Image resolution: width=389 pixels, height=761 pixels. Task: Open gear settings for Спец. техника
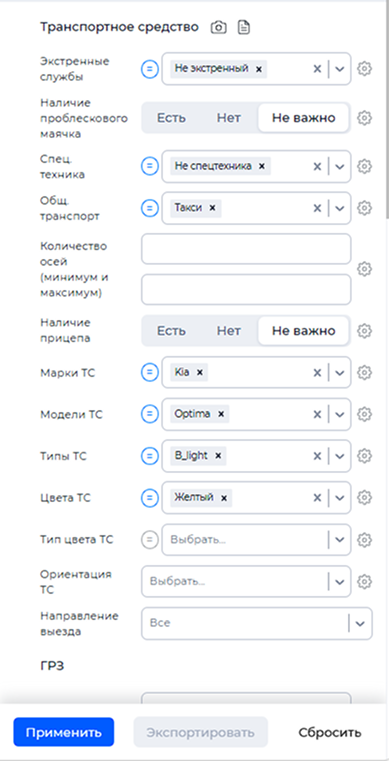point(364,166)
